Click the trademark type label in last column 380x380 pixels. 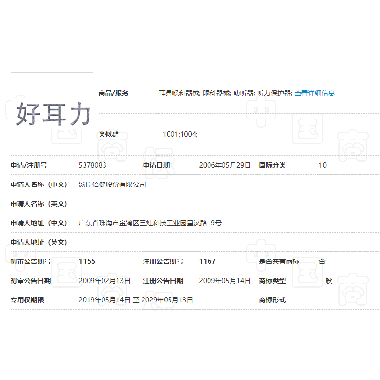tap(272, 281)
